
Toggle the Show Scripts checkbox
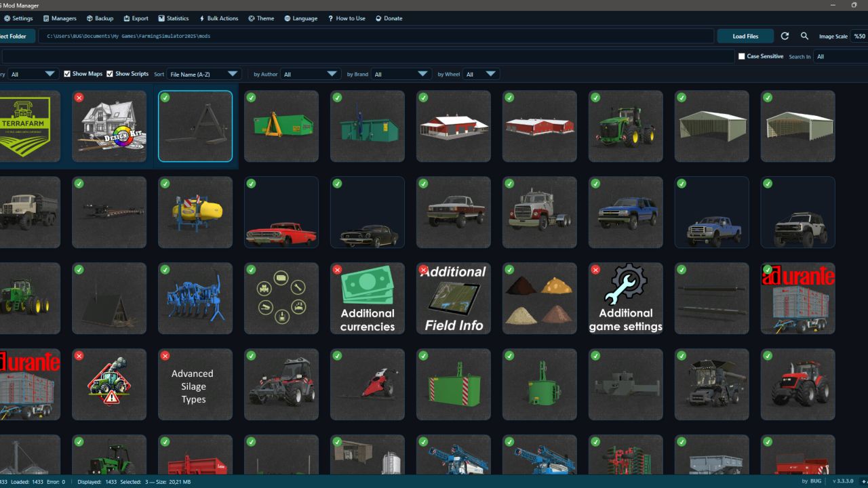pyautogui.click(x=110, y=74)
